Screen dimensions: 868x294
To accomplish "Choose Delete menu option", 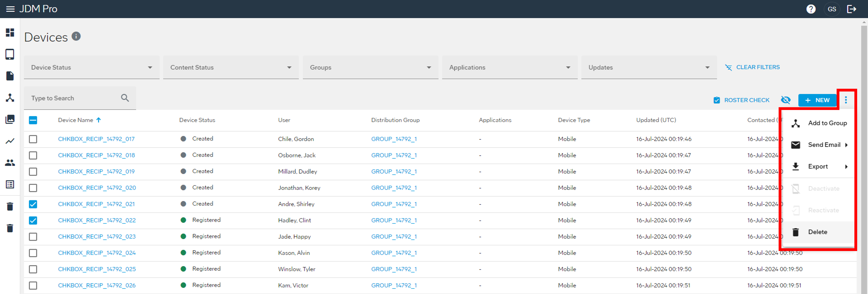I will (x=818, y=232).
